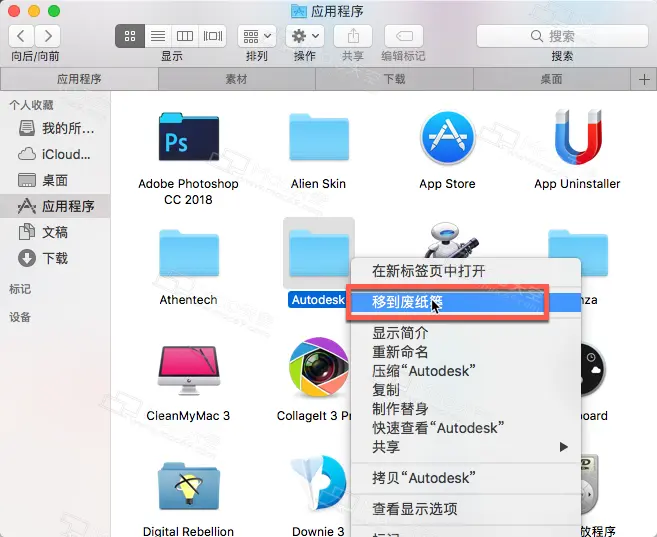Viewport: 657px width, 537px height.
Task: Click the 共享 share toolbar button
Action: point(353,36)
